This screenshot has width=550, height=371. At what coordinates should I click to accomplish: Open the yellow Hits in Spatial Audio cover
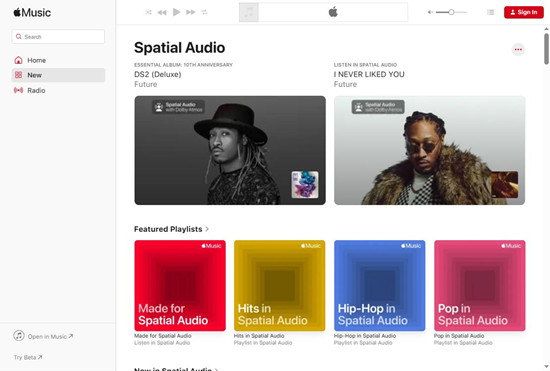pos(280,285)
